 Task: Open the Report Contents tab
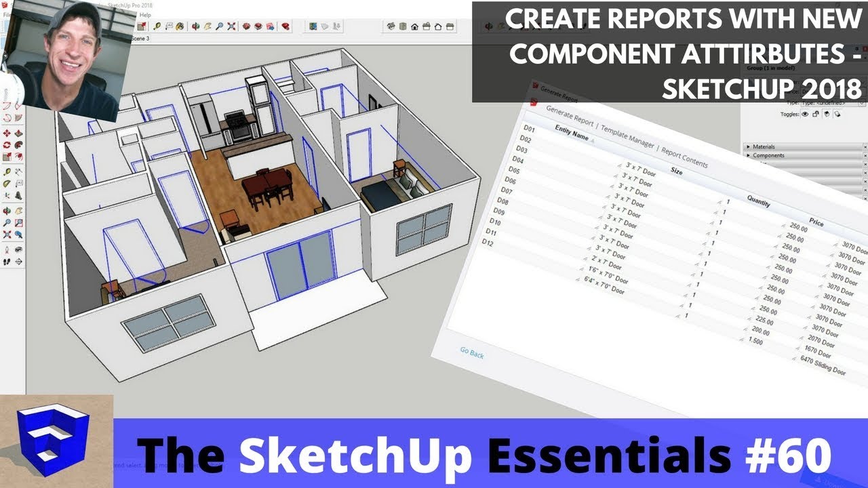(685, 157)
